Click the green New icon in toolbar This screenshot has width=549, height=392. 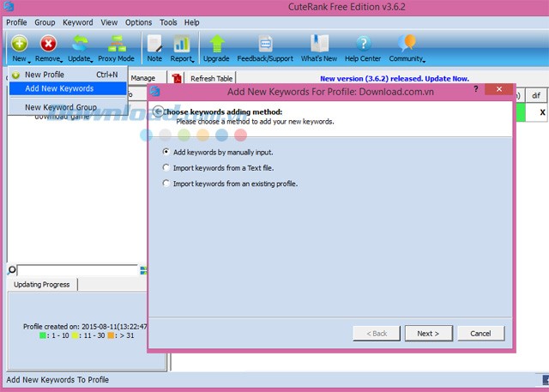click(x=20, y=42)
